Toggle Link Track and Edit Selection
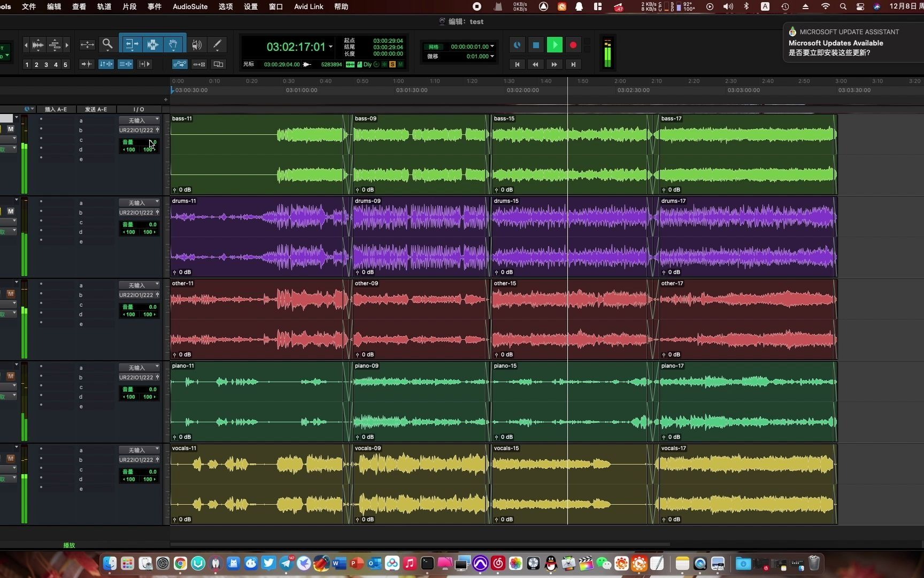Viewport: 924px width, 578px height. (125, 64)
